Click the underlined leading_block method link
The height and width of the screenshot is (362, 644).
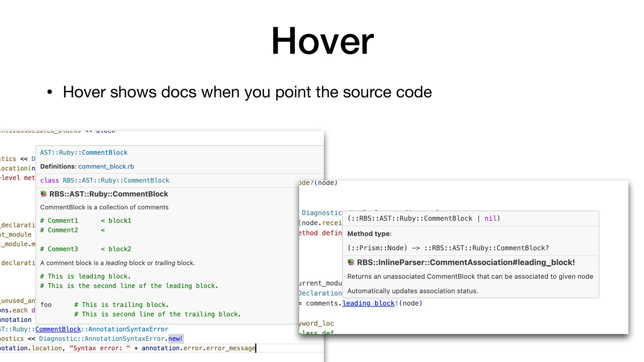pyautogui.click(x=368, y=303)
